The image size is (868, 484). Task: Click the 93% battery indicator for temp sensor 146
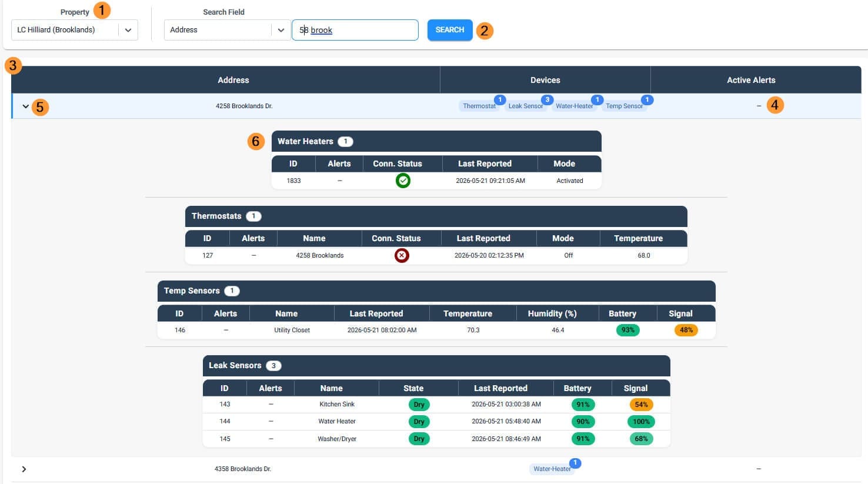pos(628,330)
